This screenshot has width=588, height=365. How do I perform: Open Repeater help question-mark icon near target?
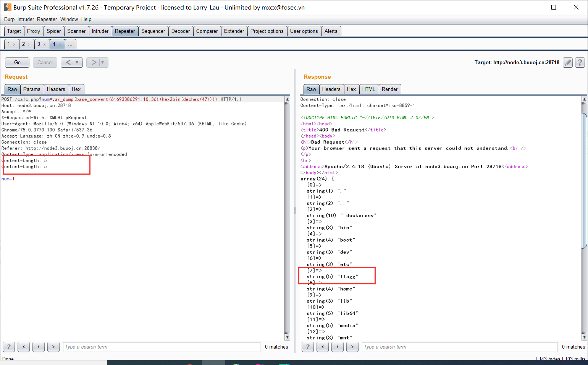580,62
